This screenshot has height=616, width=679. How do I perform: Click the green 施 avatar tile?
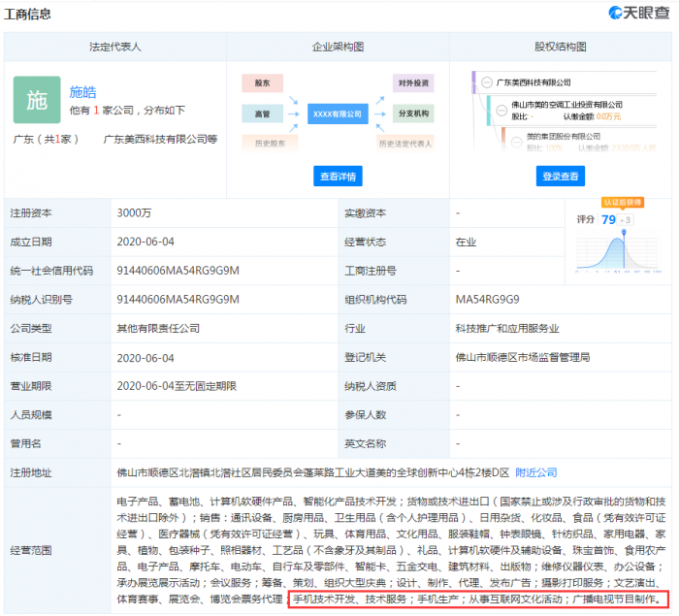click(x=37, y=100)
